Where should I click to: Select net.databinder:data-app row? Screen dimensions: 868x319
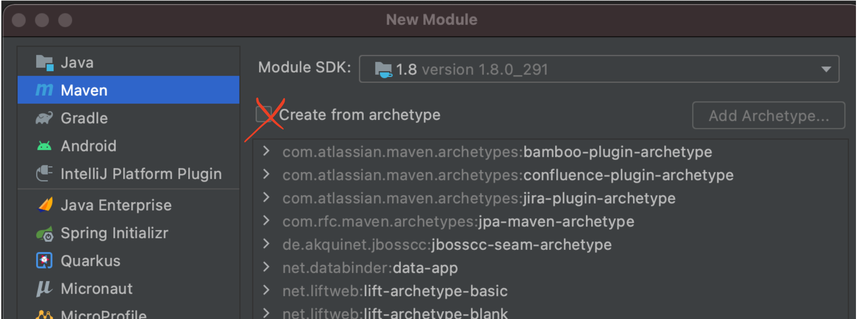551,267
